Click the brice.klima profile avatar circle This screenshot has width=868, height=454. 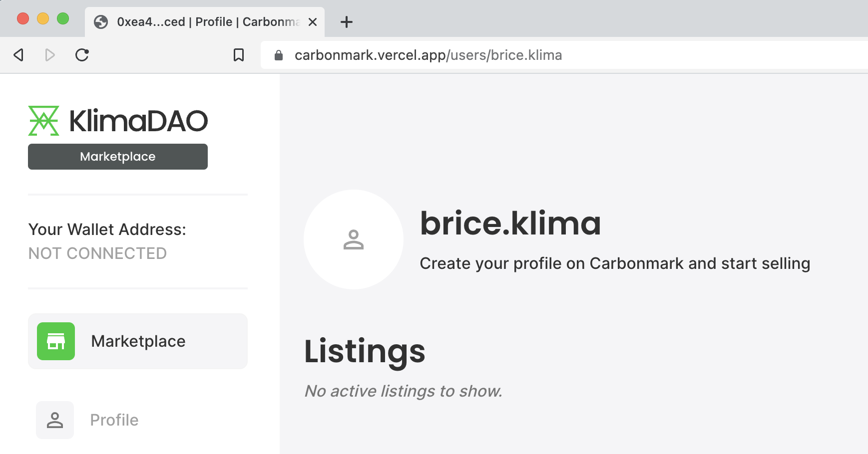(x=353, y=239)
